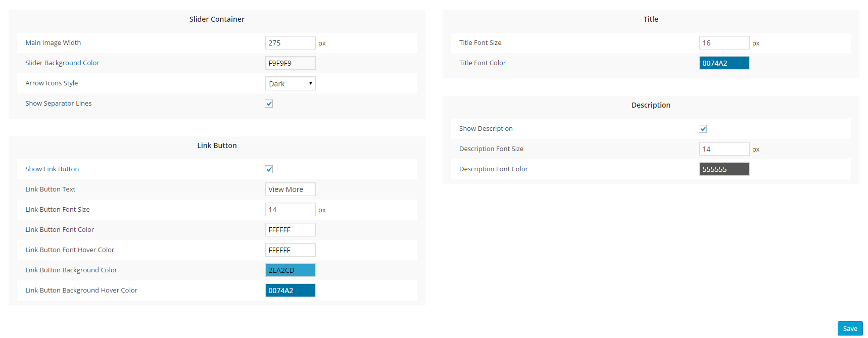Click the Link Button section heading
868x338 pixels.
click(217, 146)
